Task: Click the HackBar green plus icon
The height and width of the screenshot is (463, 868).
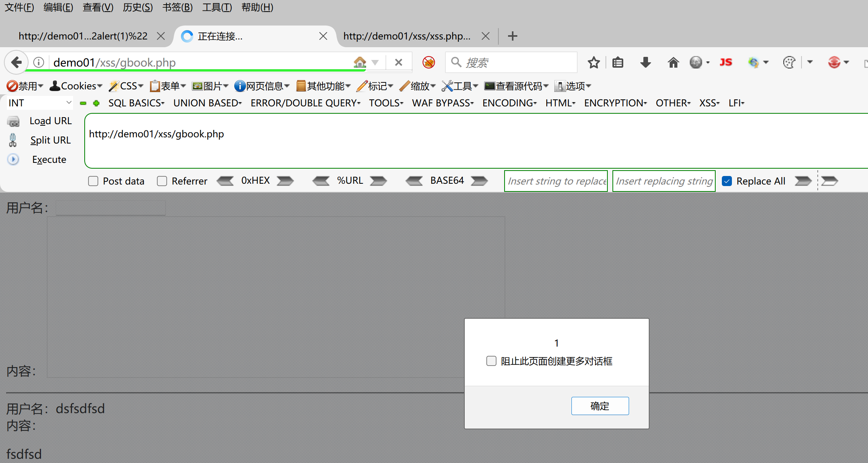Action: [x=96, y=103]
